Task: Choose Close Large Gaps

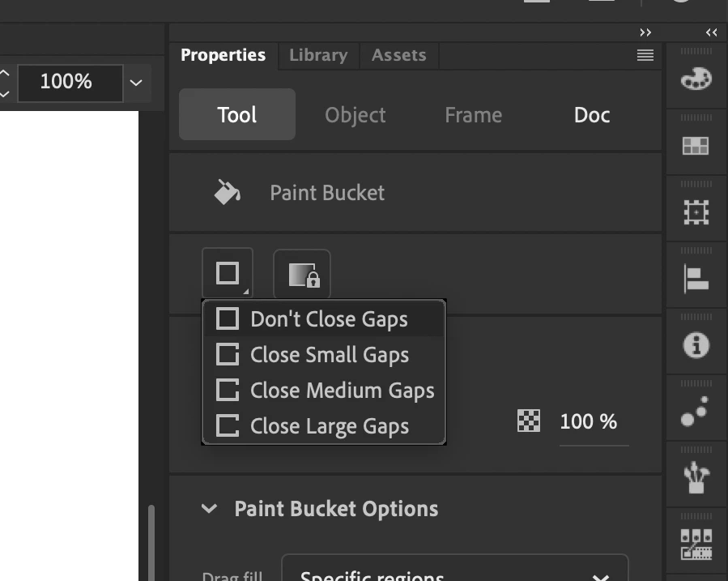Action: [x=324, y=426]
